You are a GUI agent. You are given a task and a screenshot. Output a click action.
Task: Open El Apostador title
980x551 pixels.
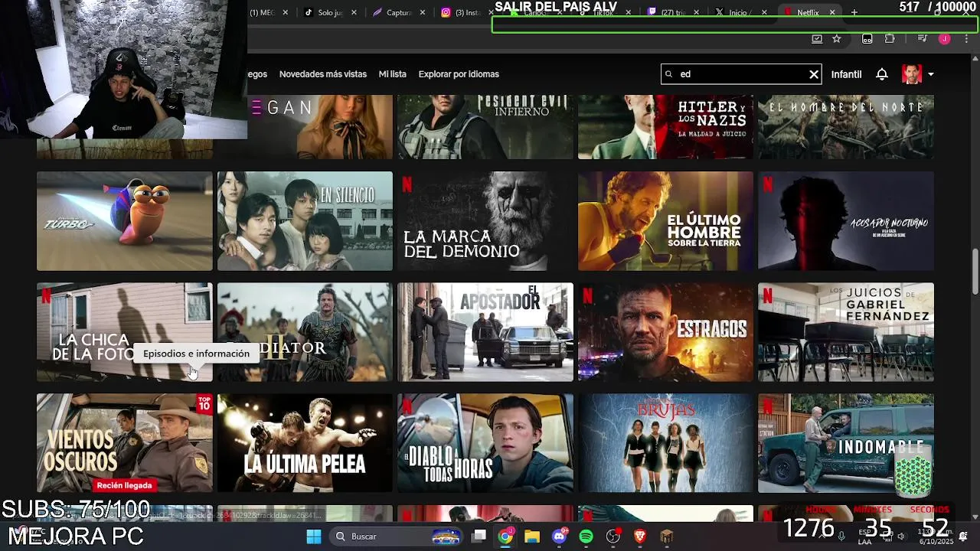pos(485,332)
